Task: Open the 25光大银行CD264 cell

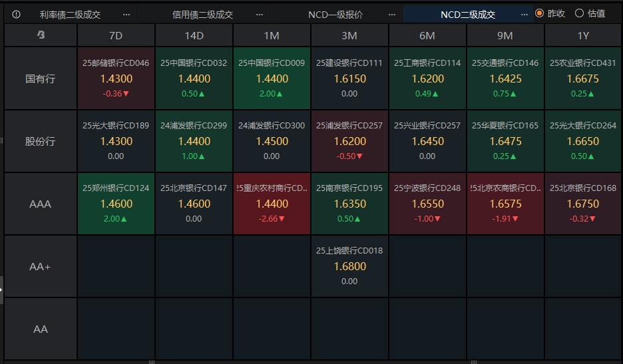Action: click(583, 141)
